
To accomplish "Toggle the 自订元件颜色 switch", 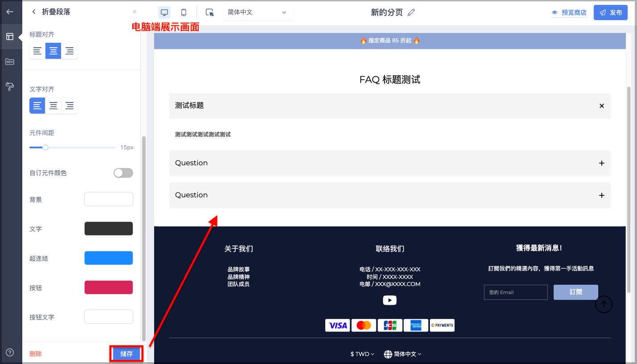I will pyautogui.click(x=123, y=173).
